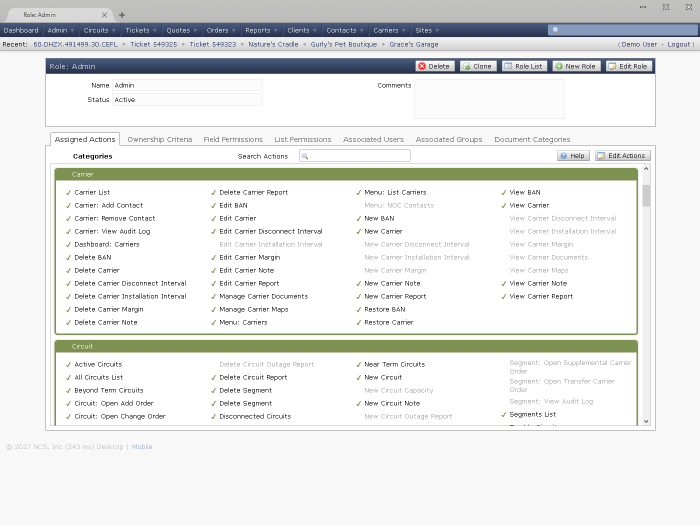Viewport: 700px width, 525px height.
Task: Create a New Role
Action: (x=576, y=66)
